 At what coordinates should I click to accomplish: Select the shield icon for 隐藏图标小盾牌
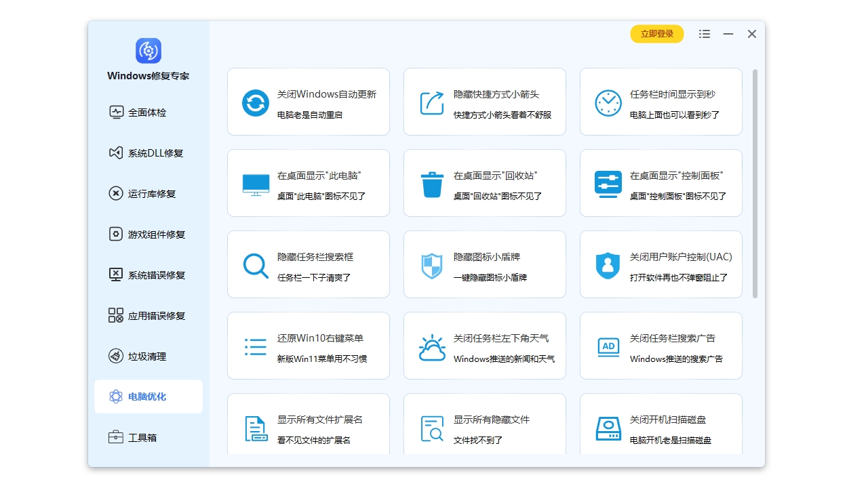(431, 264)
